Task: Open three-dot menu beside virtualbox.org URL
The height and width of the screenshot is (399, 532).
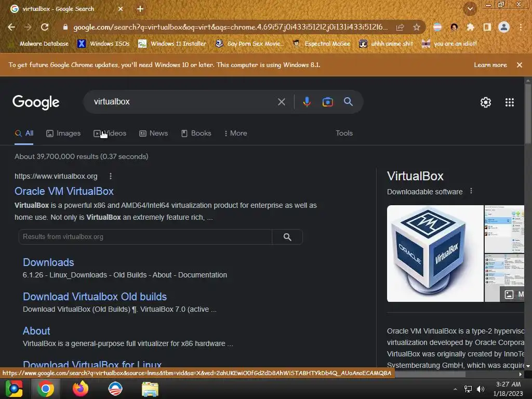Action: (x=111, y=176)
